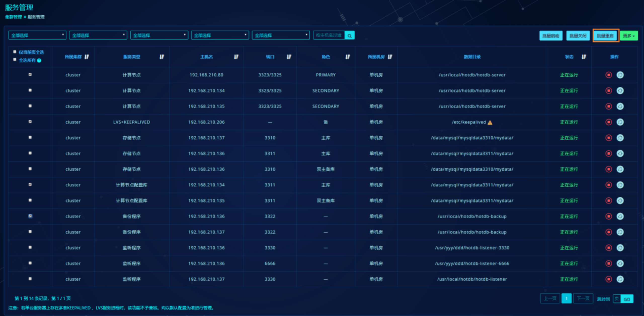Click stop icon for 192.168.210.80 row
Image resolution: width=644 pixels, height=316 pixels.
pyautogui.click(x=608, y=75)
